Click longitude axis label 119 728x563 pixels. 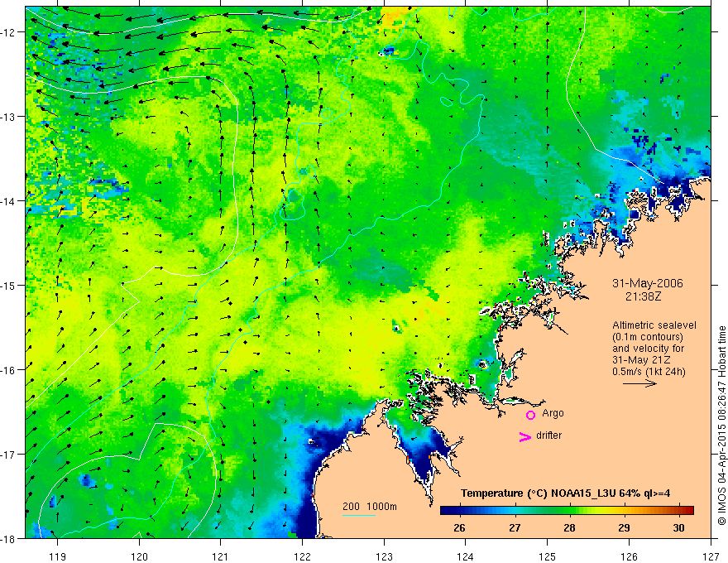coord(57,556)
